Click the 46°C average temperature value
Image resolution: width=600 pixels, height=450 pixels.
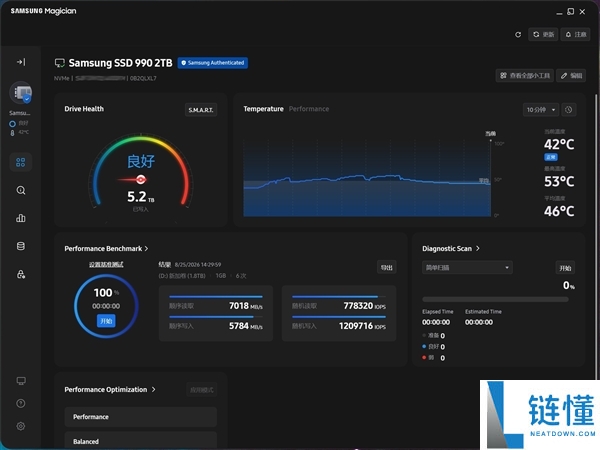pos(559,211)
